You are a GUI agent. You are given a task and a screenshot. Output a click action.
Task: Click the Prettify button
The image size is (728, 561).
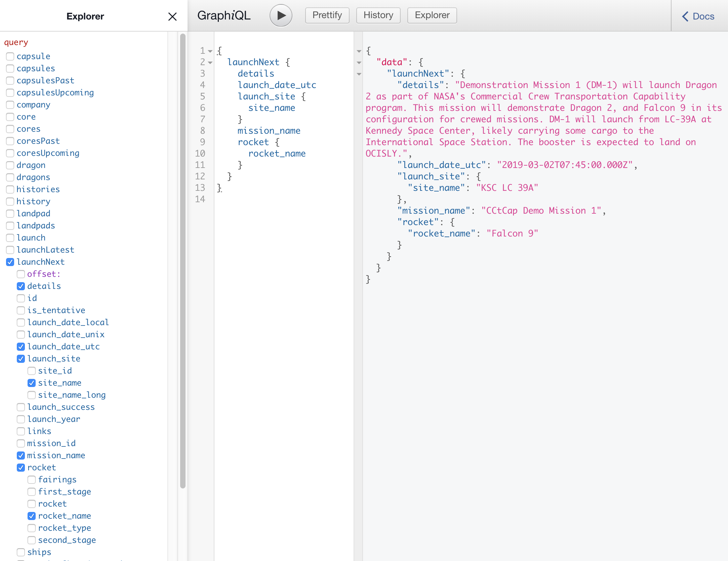327,15
